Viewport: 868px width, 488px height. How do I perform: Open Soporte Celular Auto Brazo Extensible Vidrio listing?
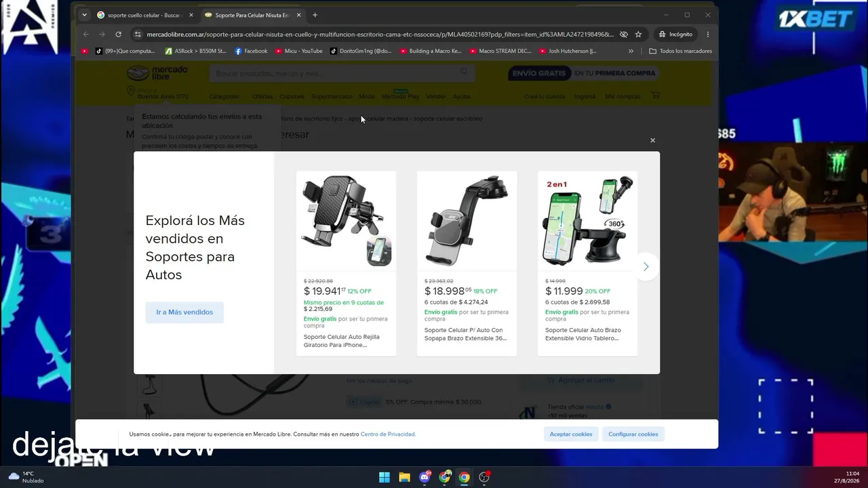pyautogui.click(x=583, y=334)
